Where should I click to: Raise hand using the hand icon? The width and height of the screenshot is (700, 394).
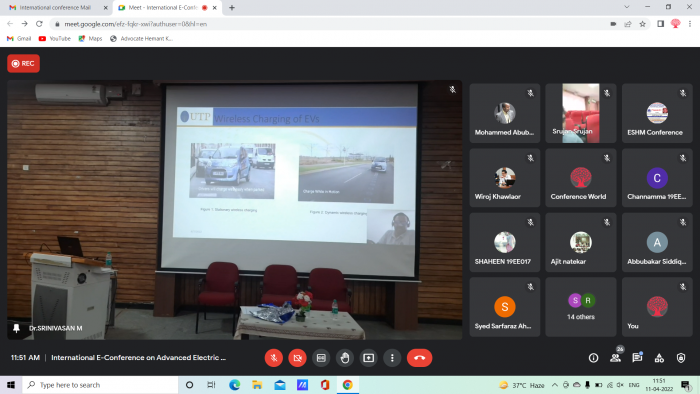[345, 358]
